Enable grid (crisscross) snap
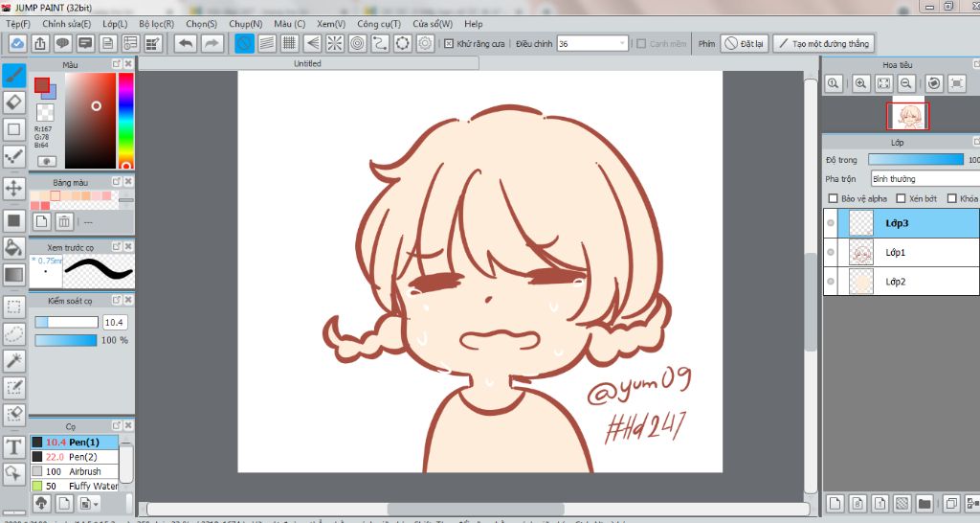 289,44
